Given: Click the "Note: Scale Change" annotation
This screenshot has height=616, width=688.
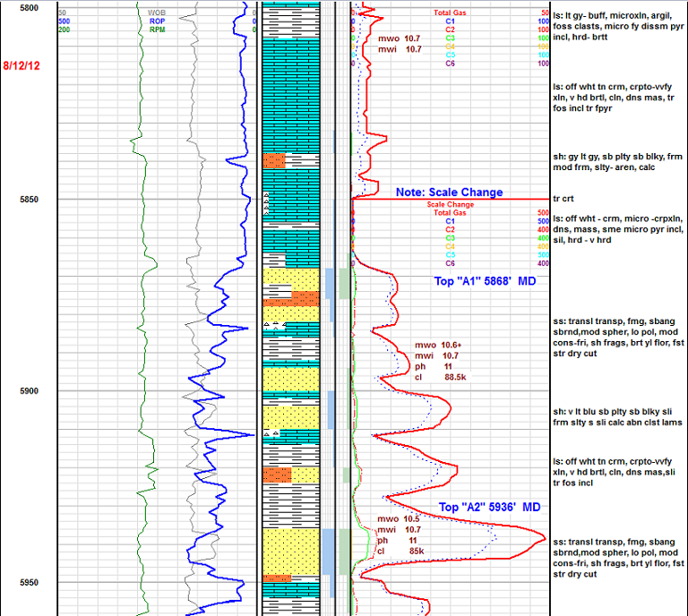Looking at the screenshot, I should click(449, 192).
